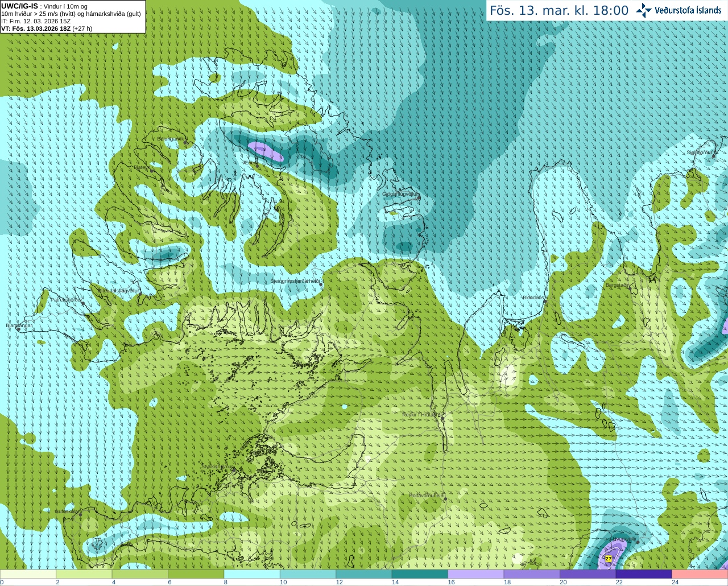Click the Bjargtangar station label
The width and height of the screenshot is (728, 586).
[x=19, y=325]
